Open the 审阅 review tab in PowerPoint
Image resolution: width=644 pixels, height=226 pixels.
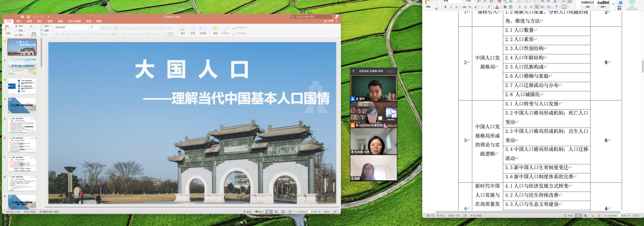click(88, 21)
